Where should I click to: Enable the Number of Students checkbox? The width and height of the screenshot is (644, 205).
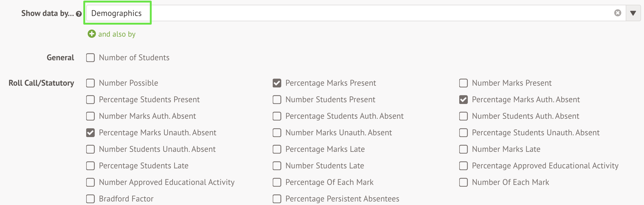pos(90,58)
